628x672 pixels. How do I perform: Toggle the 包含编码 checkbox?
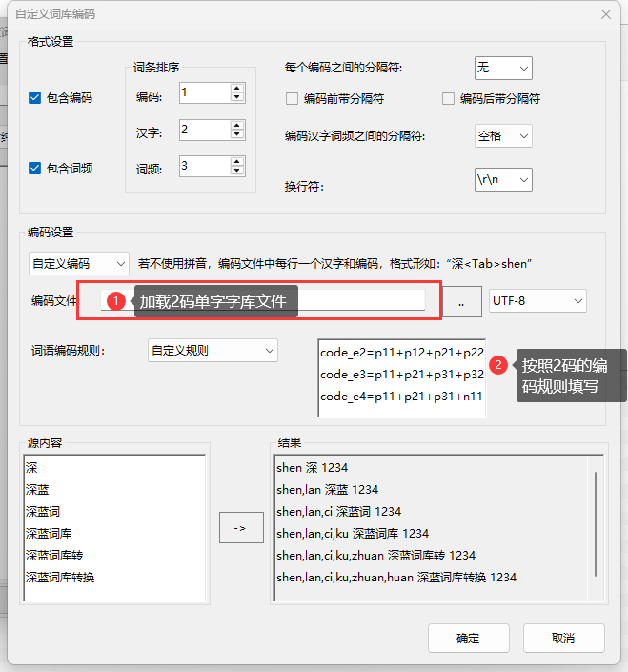35,97
